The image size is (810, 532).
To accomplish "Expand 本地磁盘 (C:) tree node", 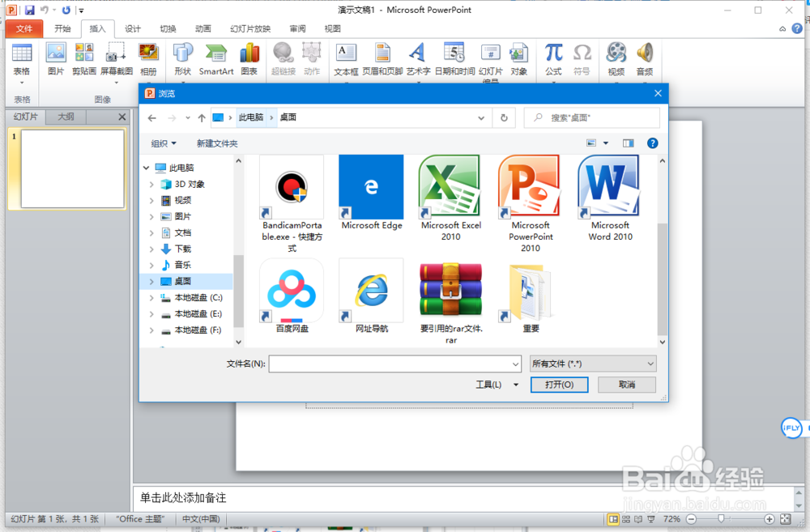I will tap(151, 297).
